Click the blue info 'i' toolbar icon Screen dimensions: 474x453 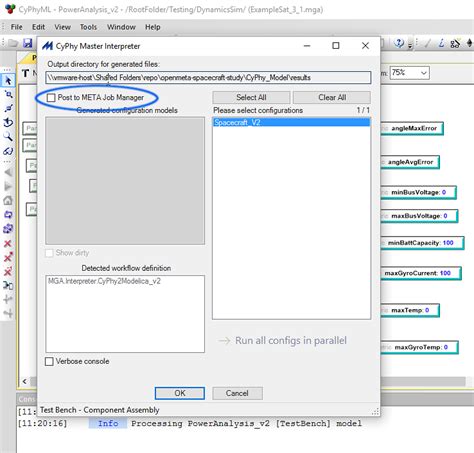click(441, 43)
